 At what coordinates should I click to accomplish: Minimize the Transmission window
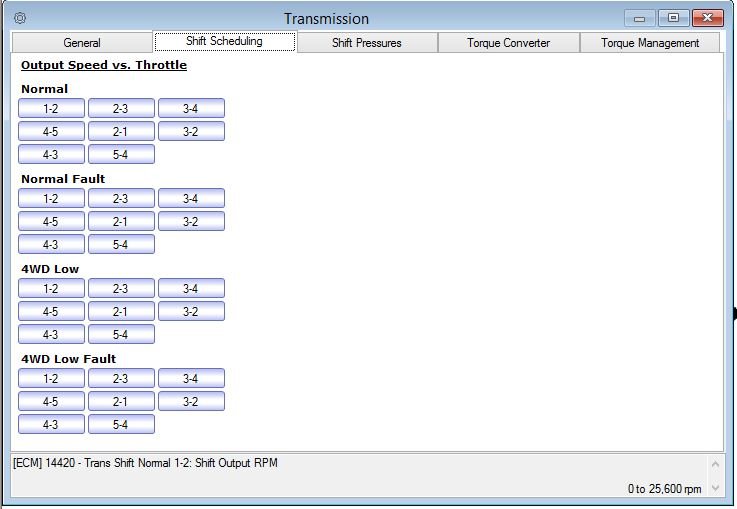[x=639, y=19]
